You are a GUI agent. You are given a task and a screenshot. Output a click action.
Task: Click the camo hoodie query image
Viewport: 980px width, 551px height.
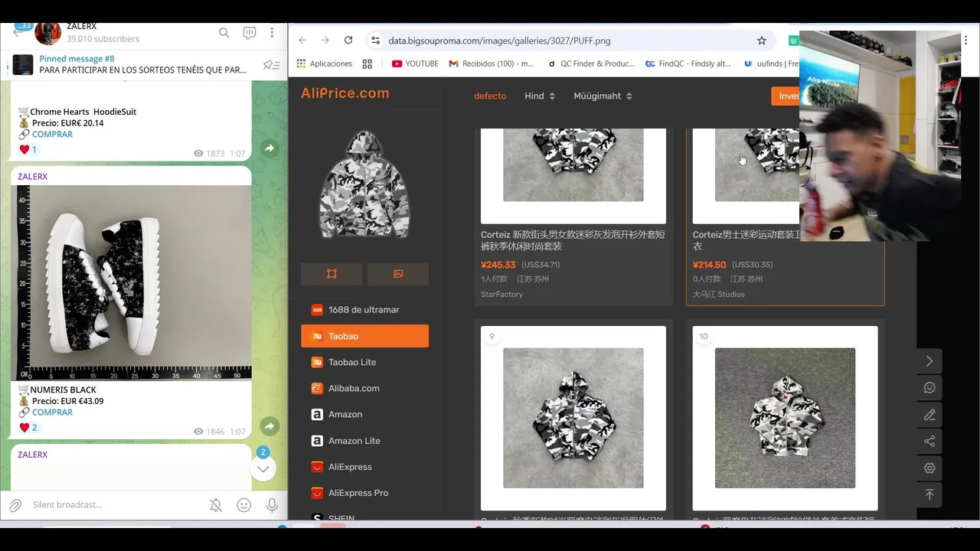[364, 184]
